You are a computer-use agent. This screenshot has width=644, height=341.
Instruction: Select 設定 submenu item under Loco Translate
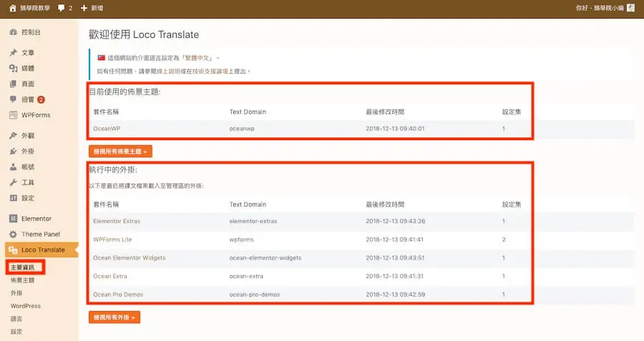(16, 332)
